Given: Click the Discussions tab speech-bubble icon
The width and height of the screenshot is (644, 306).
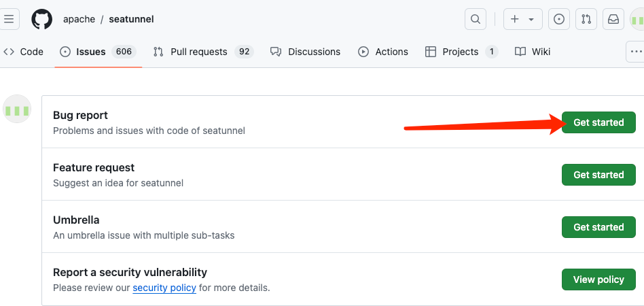Looking at the screenshot, I should click(276, 52).
